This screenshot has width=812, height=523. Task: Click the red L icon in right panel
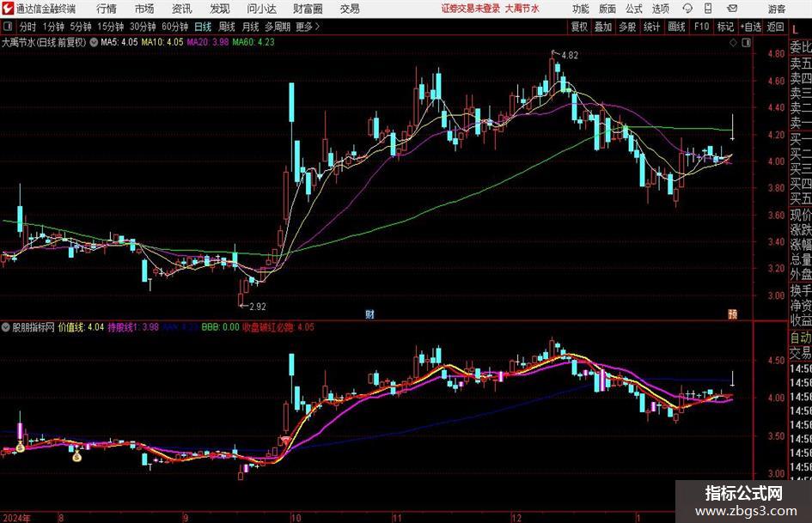(796, 29)
